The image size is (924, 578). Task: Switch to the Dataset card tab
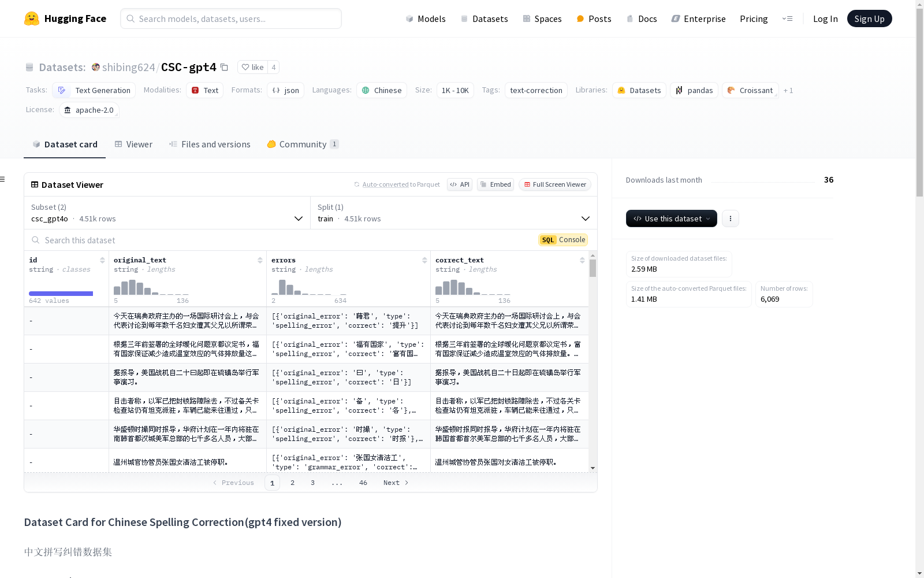(65, 144)
